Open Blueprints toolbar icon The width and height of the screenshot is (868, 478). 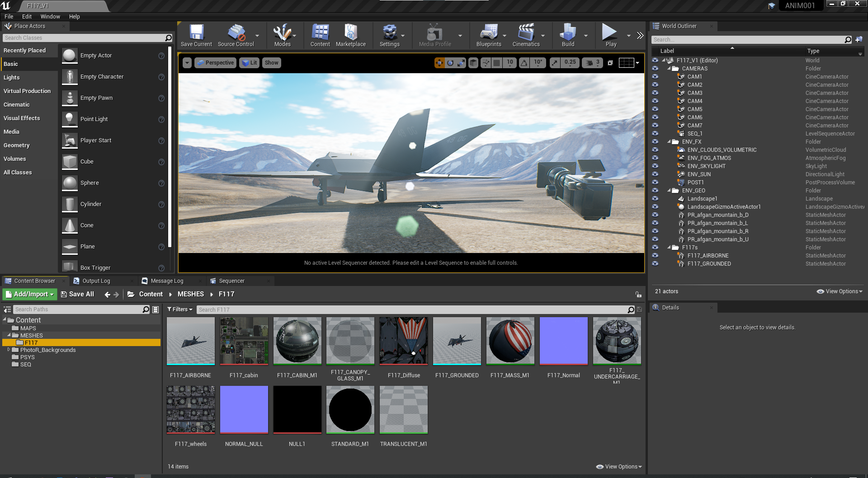click(x=489, y=35)
